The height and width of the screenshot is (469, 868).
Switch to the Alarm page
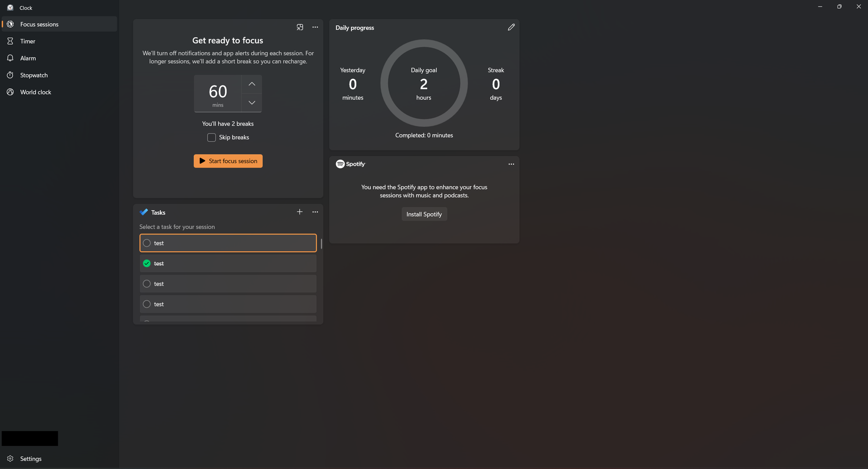click(28, 58)
